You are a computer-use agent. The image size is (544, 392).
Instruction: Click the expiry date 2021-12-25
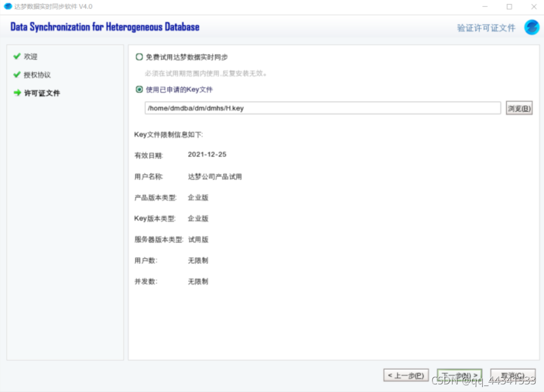207,155
